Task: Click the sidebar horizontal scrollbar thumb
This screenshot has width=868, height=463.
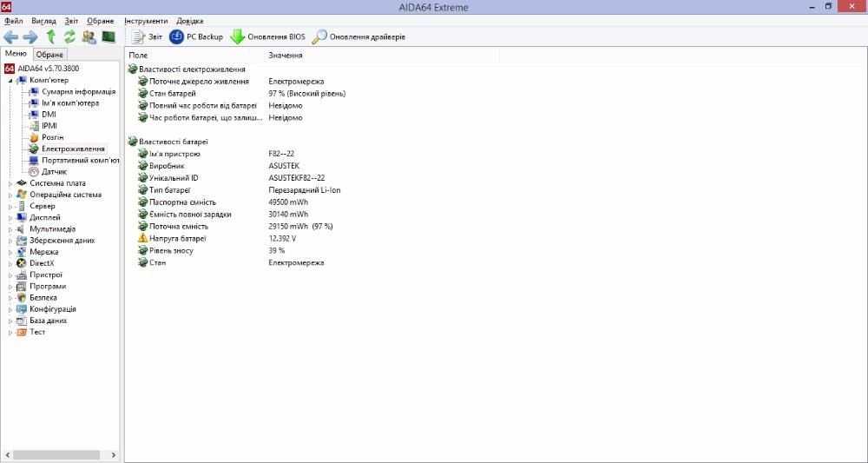Action: click(x=56, y=454)
